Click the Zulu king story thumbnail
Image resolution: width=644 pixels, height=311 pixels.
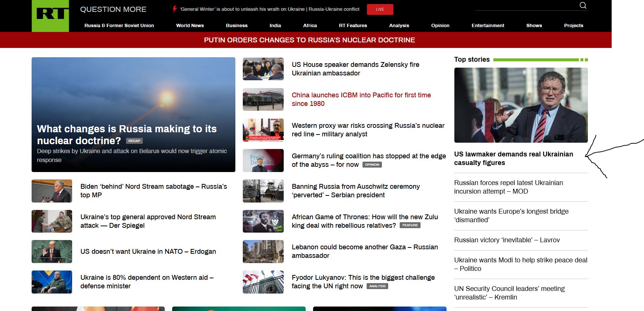coord(263,221)
